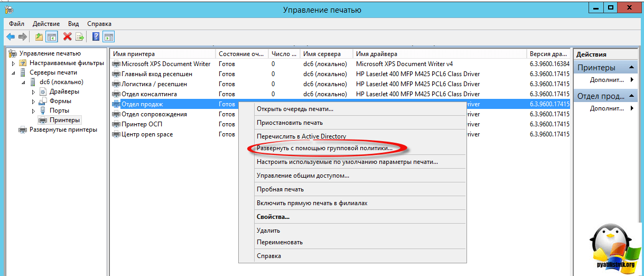Choose Удалить from context menu

click(353, 231)
